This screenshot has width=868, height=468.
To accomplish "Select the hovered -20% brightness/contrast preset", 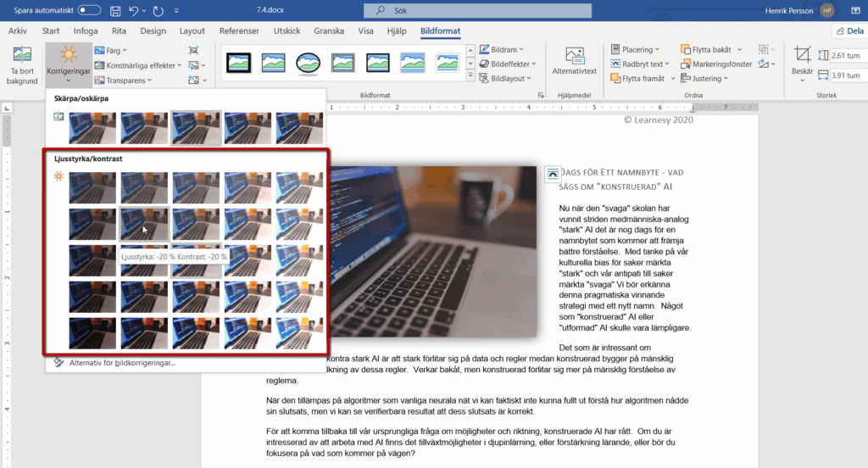I will pyautogui.click(x=144, y=225).
